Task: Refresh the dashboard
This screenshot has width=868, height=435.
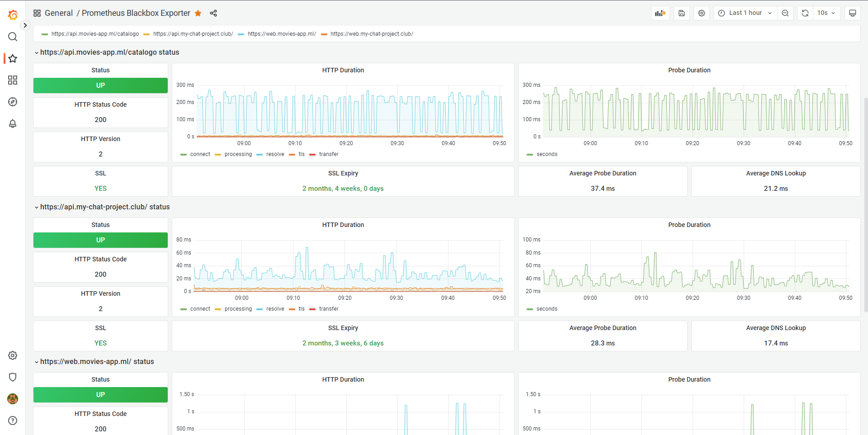Action: (805, 13)
